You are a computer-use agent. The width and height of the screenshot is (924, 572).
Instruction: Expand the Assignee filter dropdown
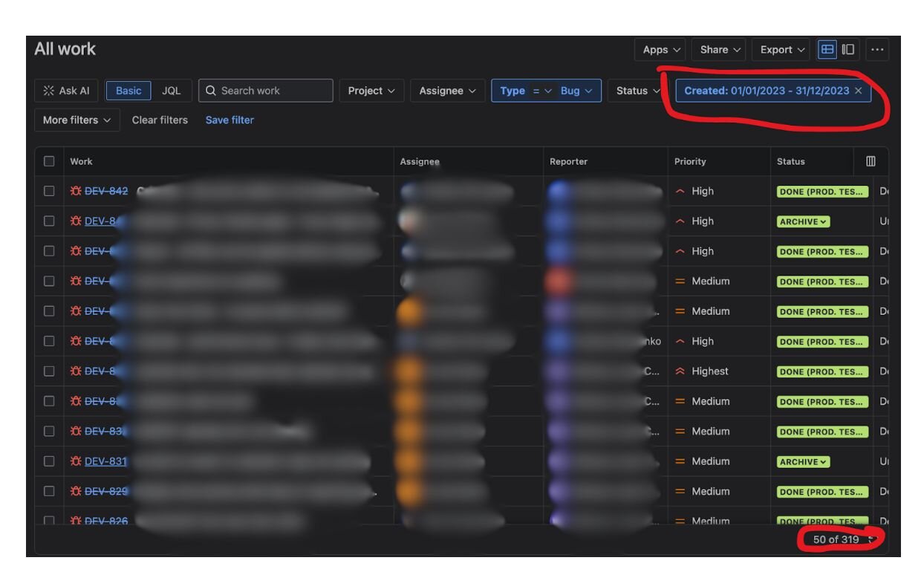447,91
